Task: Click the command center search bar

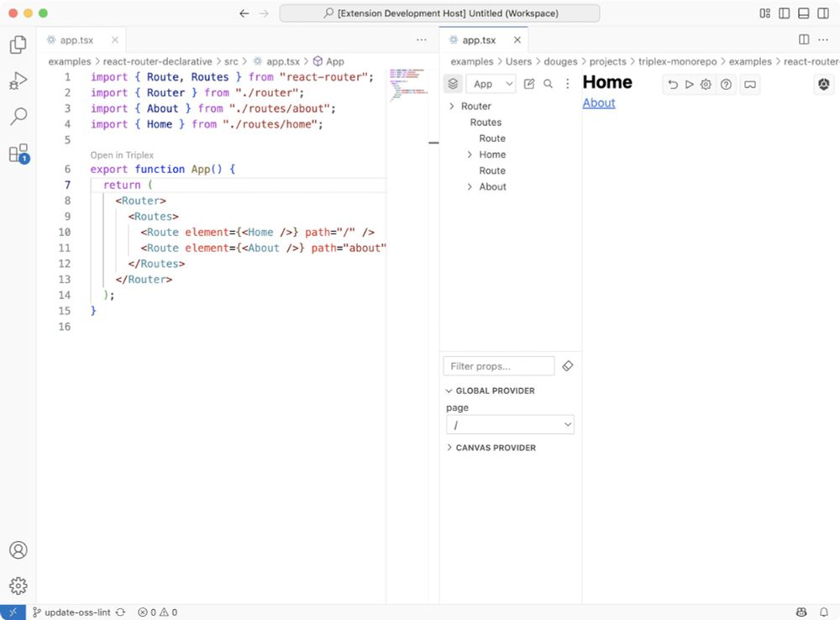Action: pos(440,13)
